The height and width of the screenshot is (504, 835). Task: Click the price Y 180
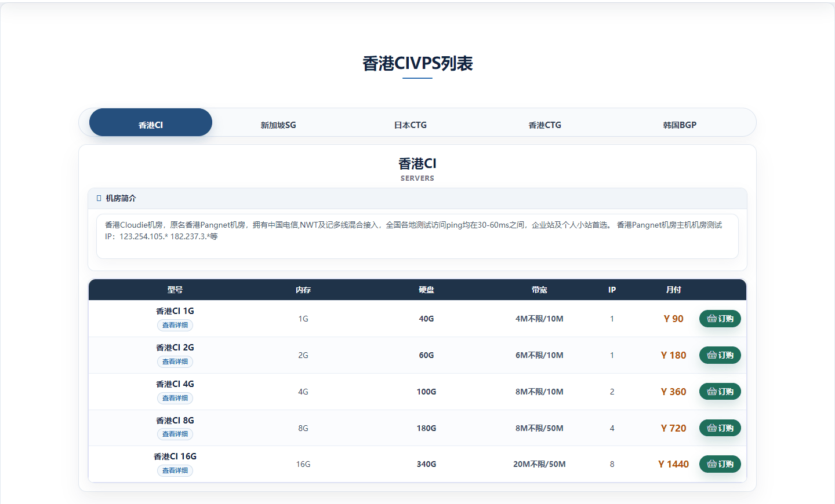coord(674,355)
